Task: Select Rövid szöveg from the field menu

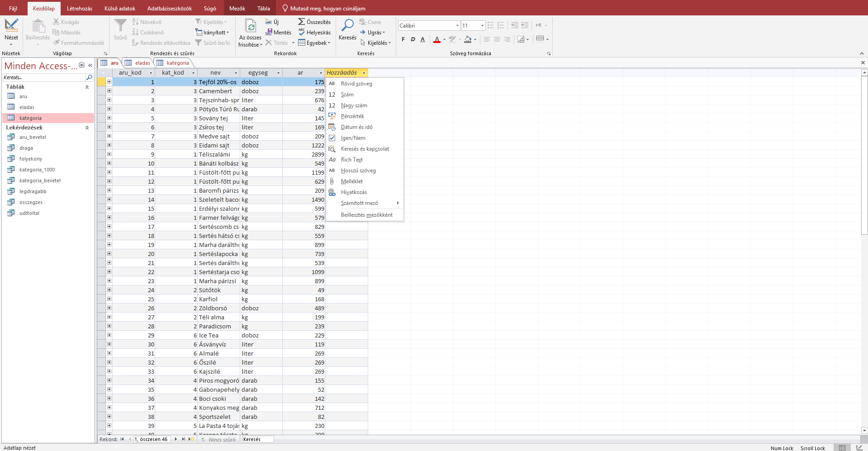Action: point(356,84)
